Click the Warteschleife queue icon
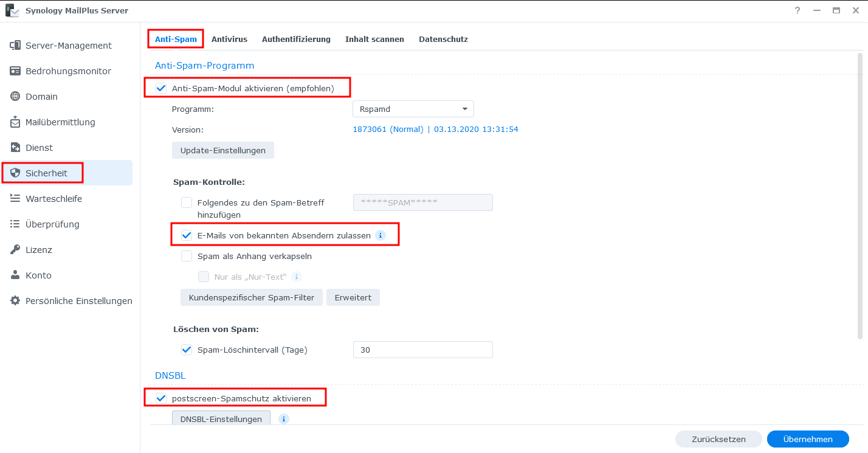 [x=15, y=199]
